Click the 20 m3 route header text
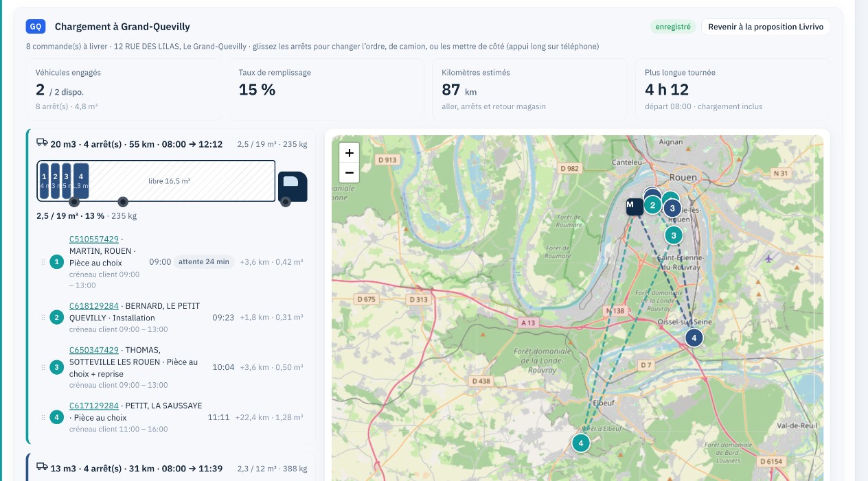868x481 pixels. coord(136,144)
